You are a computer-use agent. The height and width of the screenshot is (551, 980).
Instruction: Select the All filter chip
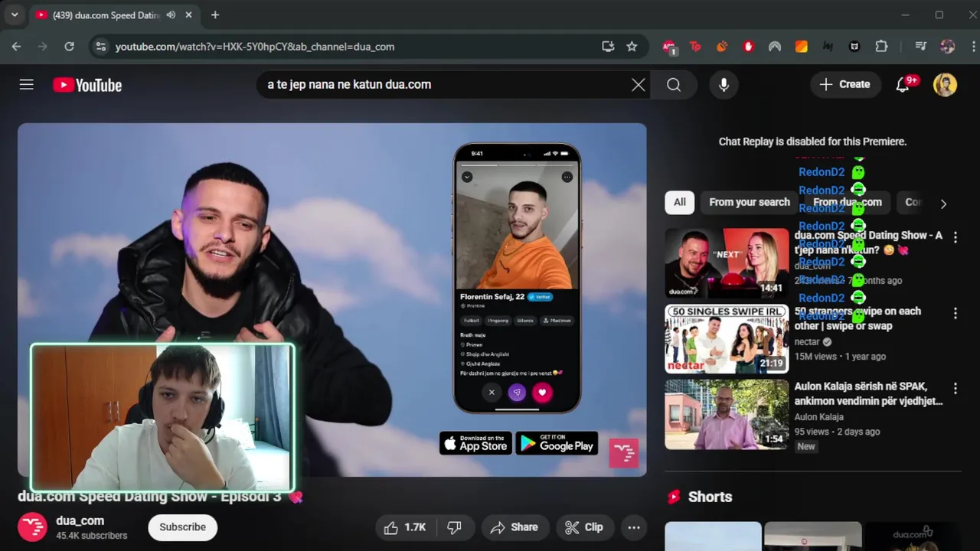tap(680, 202)
